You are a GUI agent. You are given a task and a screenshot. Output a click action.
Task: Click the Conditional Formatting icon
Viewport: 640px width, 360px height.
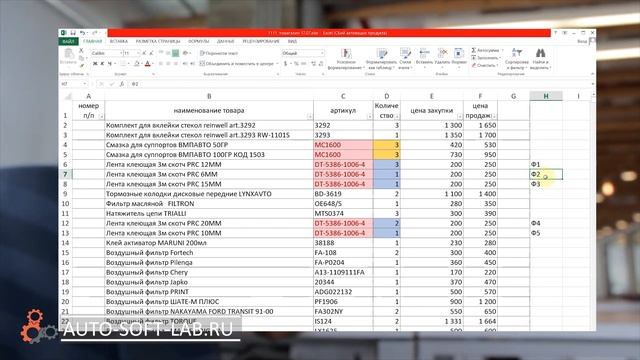(346, 54)
